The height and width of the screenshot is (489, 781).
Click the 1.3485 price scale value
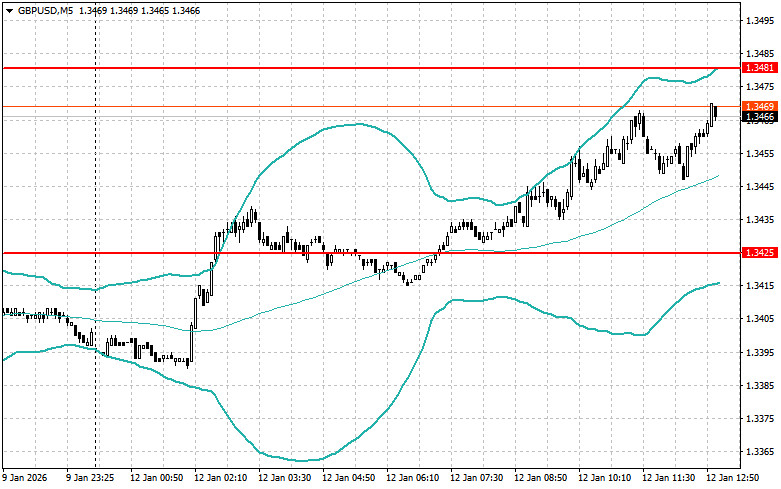760,54
